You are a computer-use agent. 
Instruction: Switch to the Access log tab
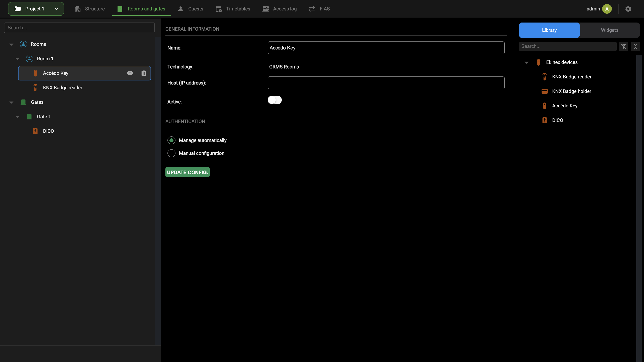(279, 9)
